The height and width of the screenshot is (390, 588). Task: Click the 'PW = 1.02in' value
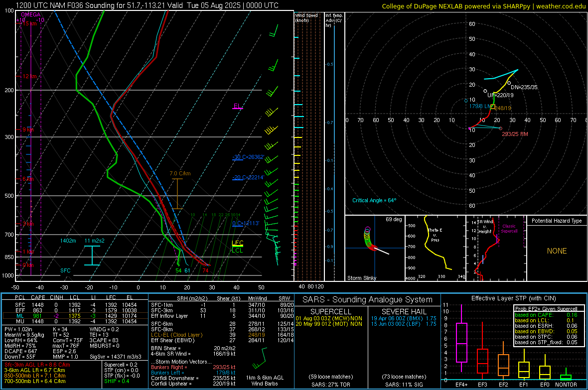(x=18, y=329)
